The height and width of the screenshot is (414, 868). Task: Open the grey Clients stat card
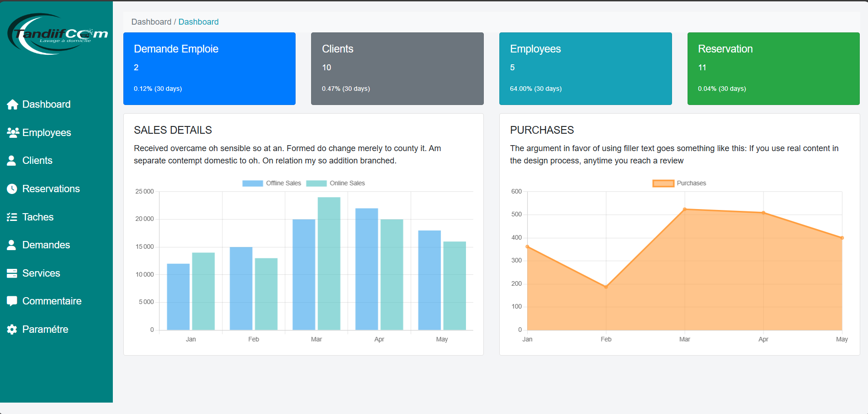click(397, 68)
